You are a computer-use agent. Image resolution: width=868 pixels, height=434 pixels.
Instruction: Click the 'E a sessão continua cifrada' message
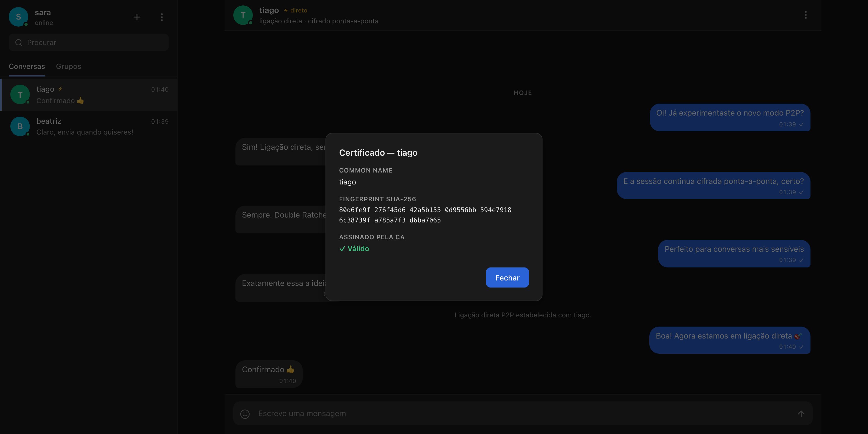click(713, 186)
